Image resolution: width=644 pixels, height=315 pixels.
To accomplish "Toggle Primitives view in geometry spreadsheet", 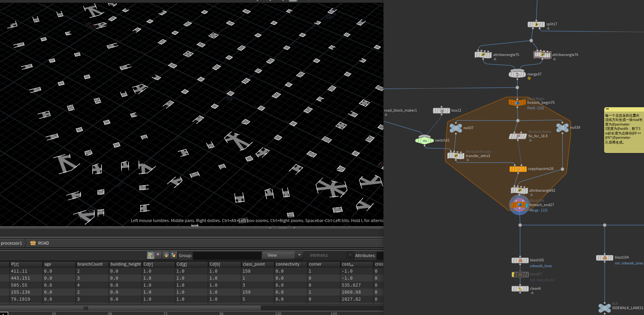I will click(166, 255).
